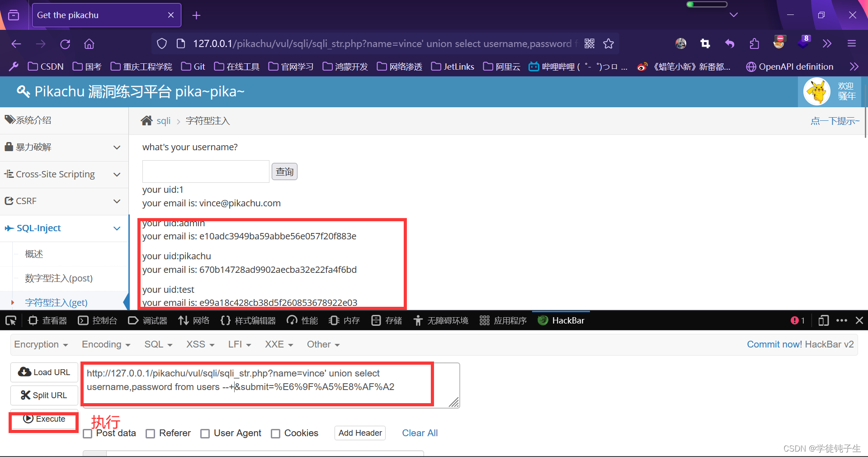Open a new browser tab
This screenshot has height=457, width=868.
click(x=196, y=15)
